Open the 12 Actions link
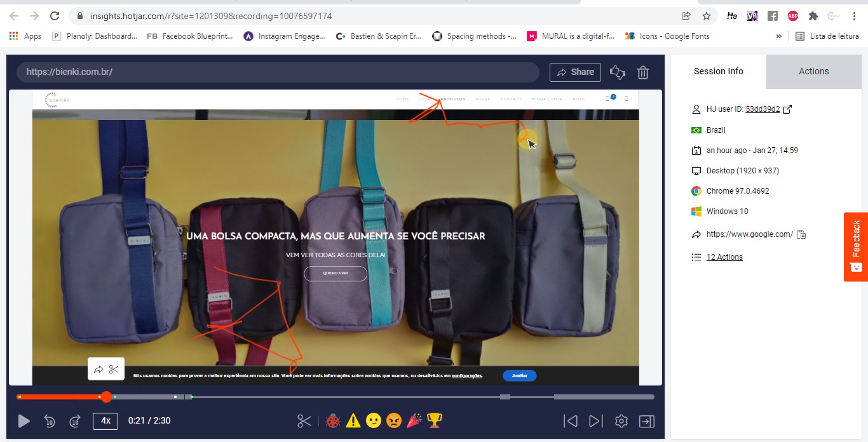This screenshot has height=442, width=868. (x=724, y=257)
